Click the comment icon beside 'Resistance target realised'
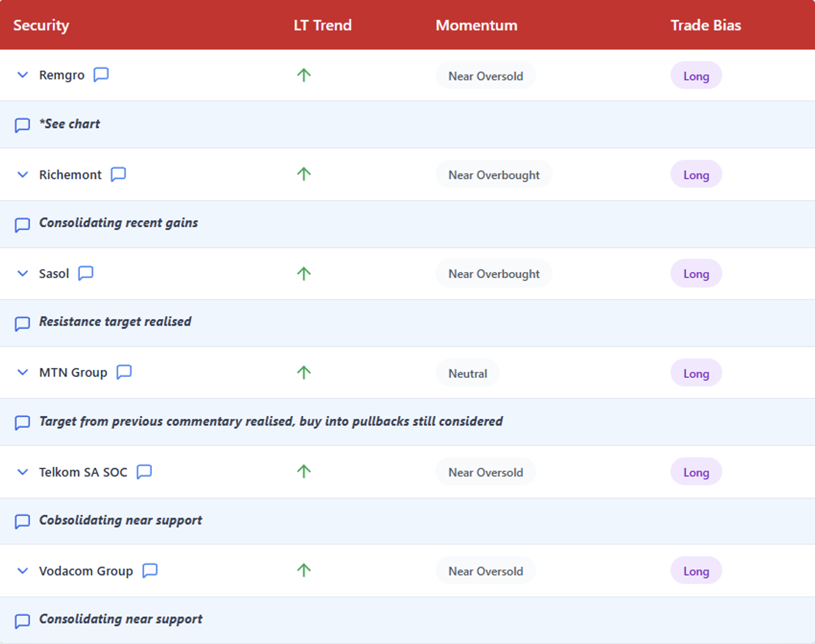This screenshot has height=644, width=815. [x=22, y=323]
